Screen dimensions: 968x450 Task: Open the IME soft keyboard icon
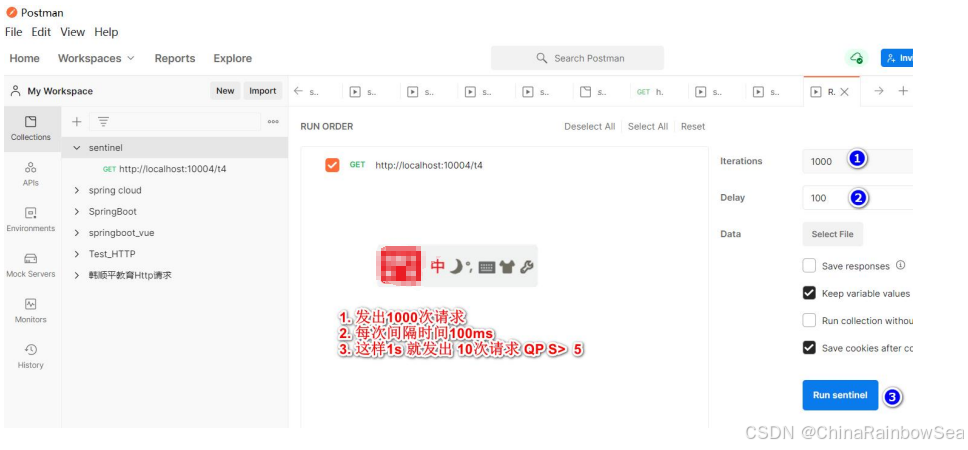point(487,267)
